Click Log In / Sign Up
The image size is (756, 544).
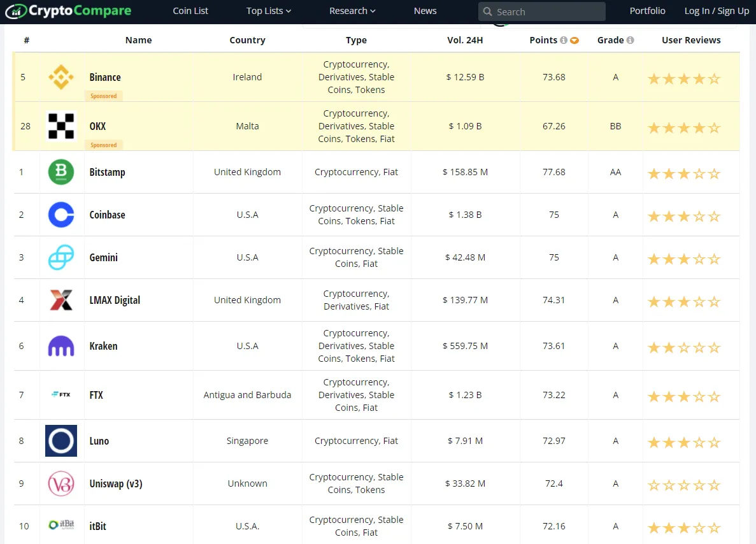717,11
